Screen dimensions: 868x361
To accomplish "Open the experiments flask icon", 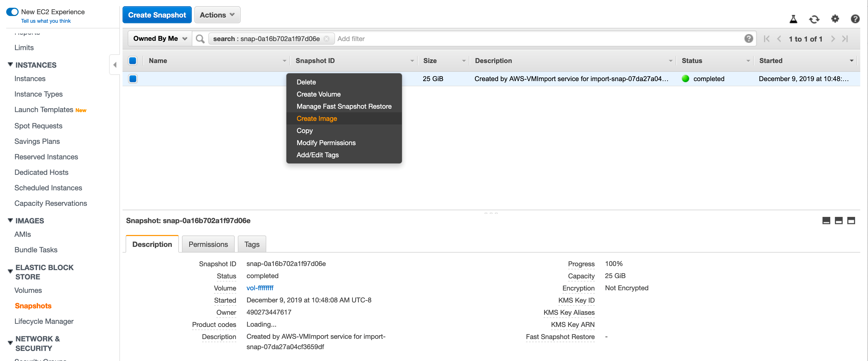I will pos(793,19).
